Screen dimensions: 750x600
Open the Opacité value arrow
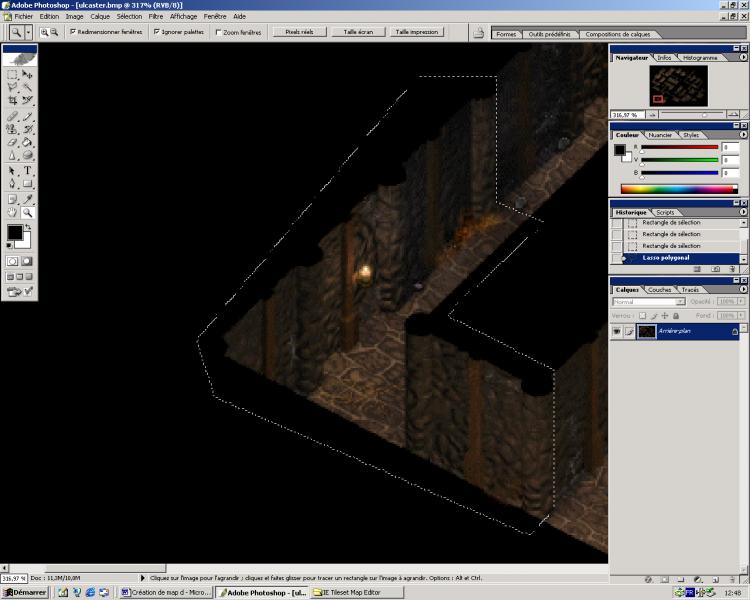coord(741,302)
